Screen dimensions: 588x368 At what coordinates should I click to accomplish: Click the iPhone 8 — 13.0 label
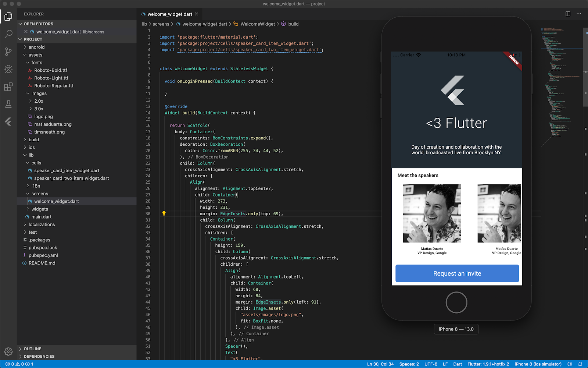coord(456,329)
